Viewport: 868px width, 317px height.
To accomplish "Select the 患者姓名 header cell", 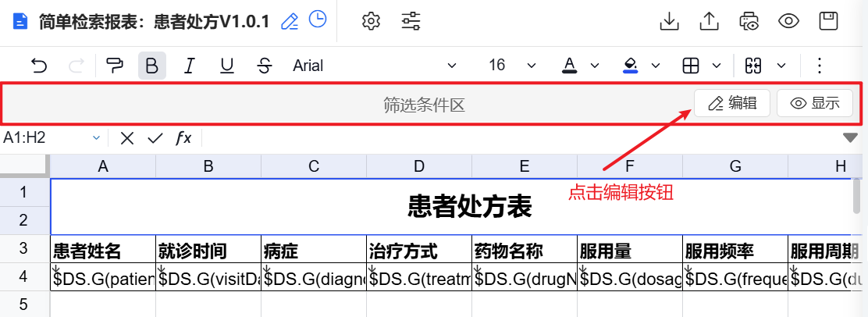I will pos(103,249).
